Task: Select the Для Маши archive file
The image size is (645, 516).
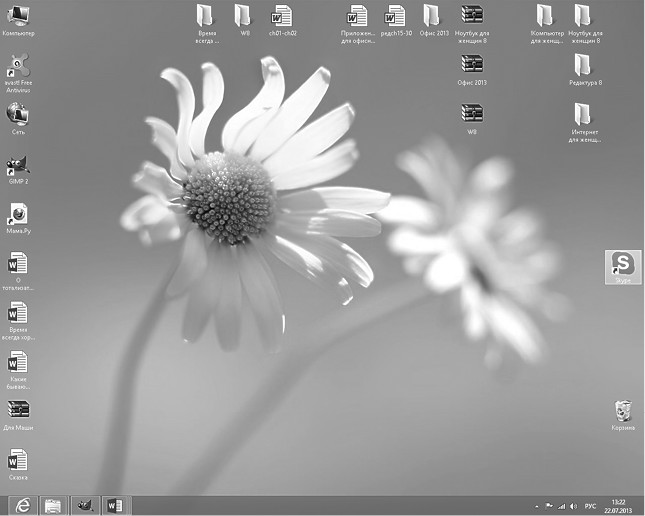Action: point(18,409)
